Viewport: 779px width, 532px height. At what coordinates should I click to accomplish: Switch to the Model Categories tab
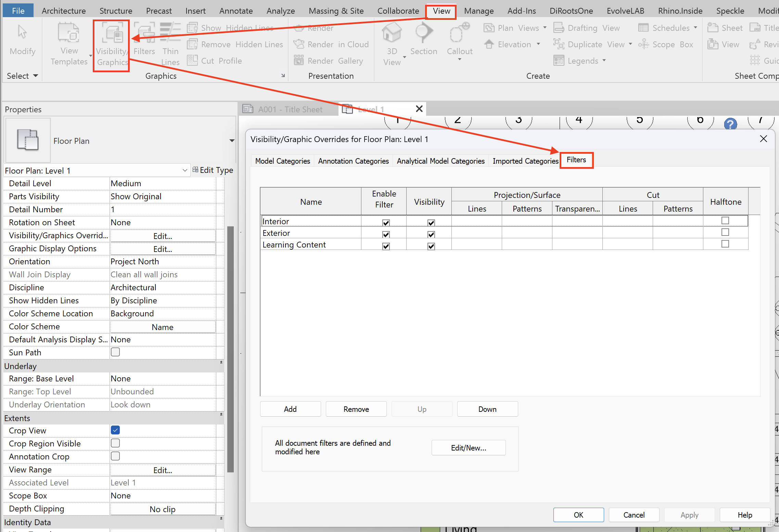282,161
